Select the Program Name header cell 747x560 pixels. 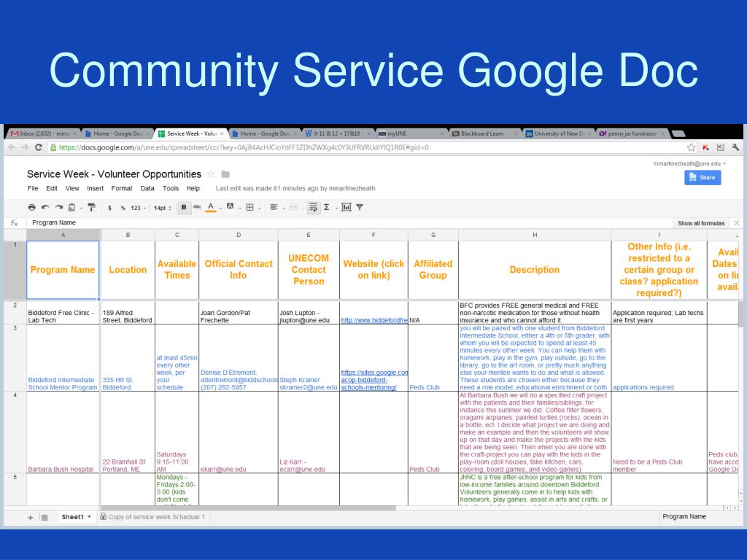[63, 270]
